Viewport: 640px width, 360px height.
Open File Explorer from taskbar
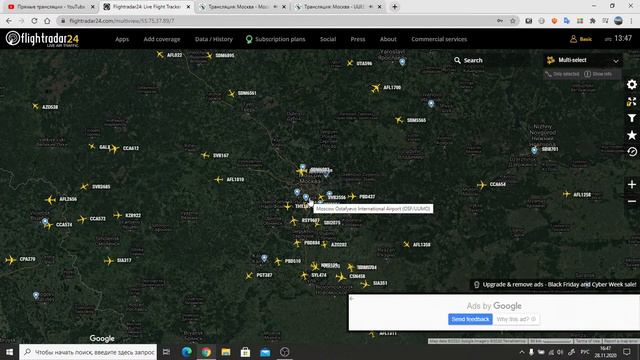point(226,352)
